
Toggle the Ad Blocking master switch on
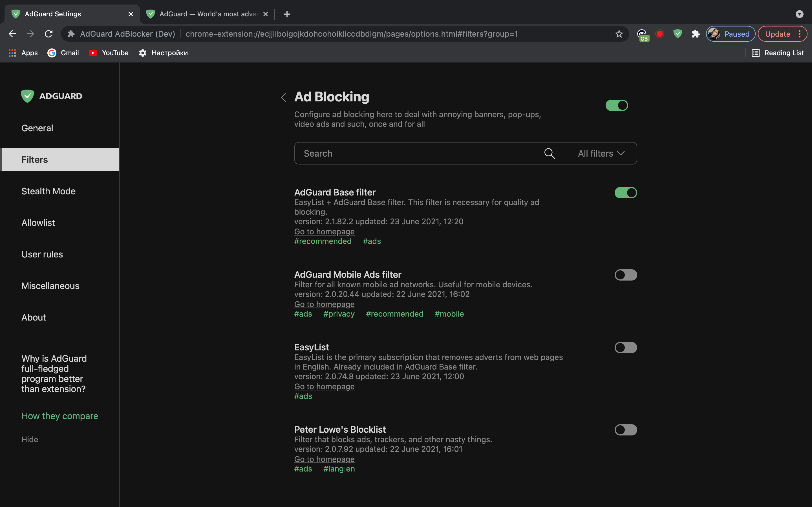click(616, 106)
